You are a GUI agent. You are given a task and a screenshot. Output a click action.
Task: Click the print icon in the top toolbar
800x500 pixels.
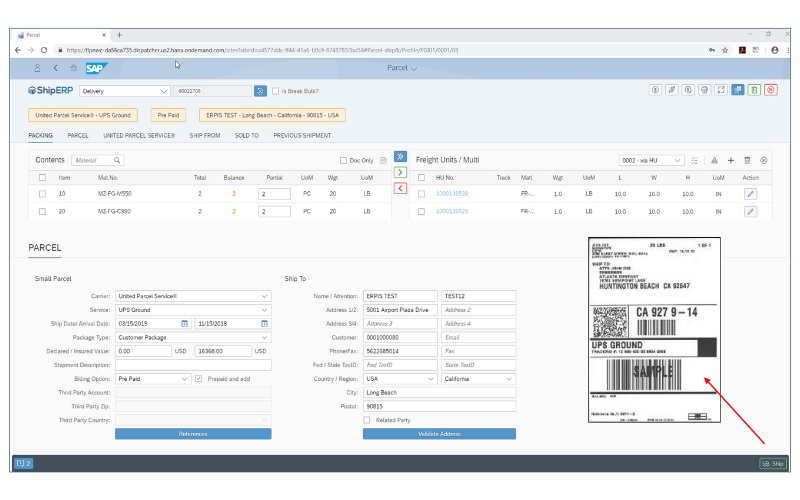705,90
